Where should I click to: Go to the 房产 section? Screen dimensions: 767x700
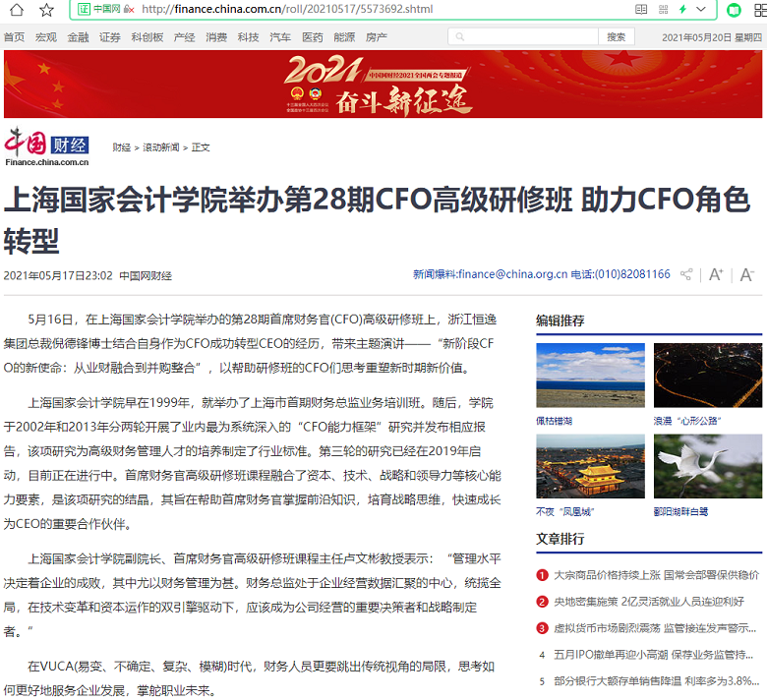pos(376,37)
